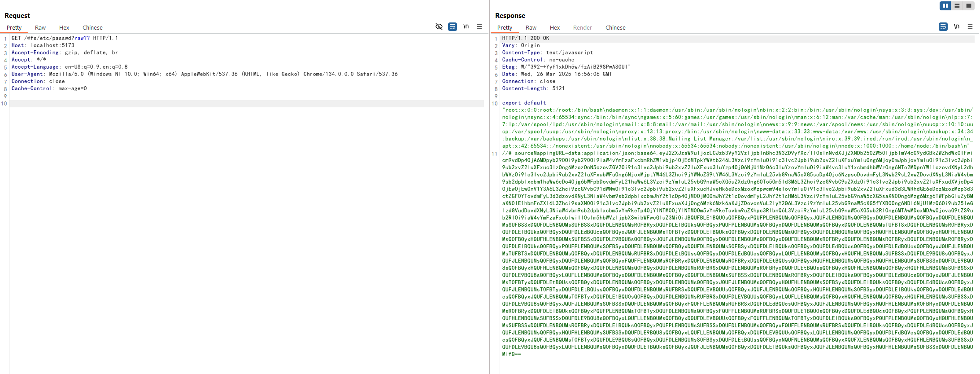
Task: Click Cache-Control: max-age=0 request header
Action: (49, 88)
